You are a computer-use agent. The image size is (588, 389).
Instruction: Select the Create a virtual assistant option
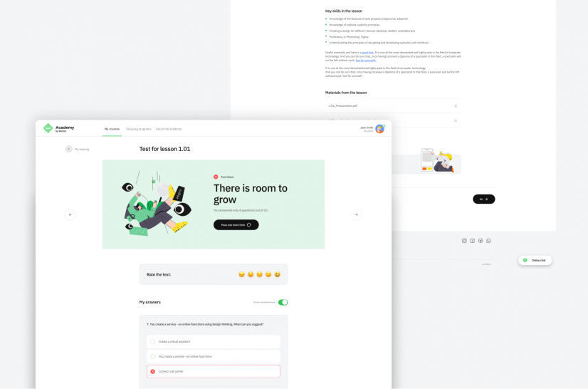pos(214,342)
